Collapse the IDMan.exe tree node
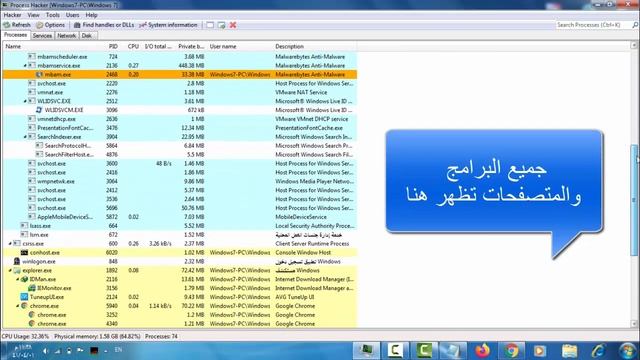 click(x=18, y=279)
